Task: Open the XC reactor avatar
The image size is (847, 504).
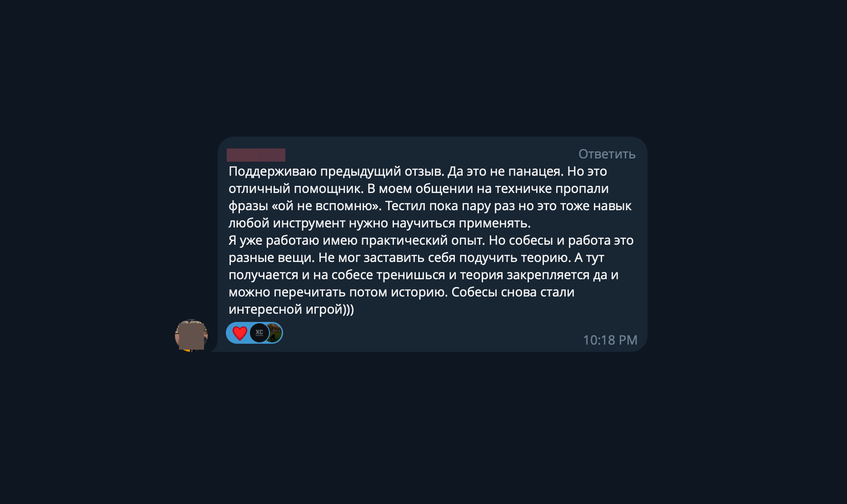Action: pyautogui.click(x=259, y=333)
